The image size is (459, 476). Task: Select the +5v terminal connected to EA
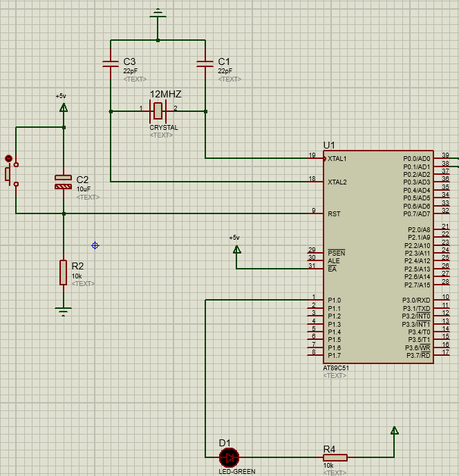236,248
